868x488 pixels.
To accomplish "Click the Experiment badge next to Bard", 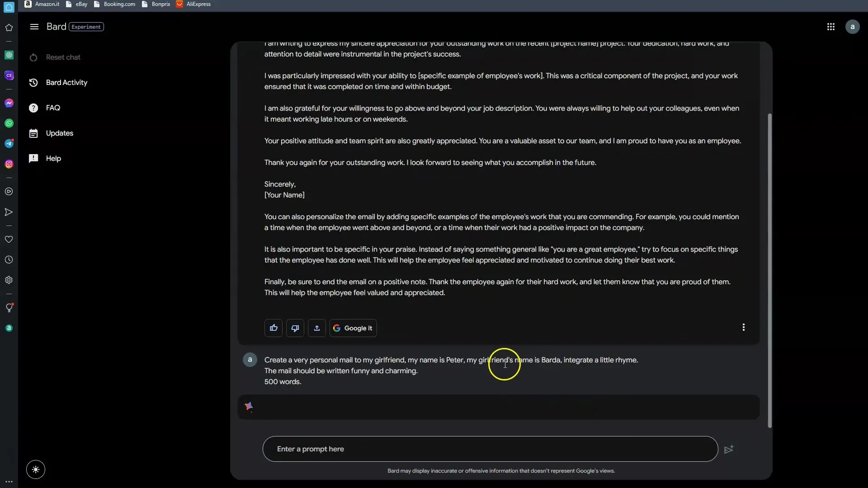I will coord(86,27).
